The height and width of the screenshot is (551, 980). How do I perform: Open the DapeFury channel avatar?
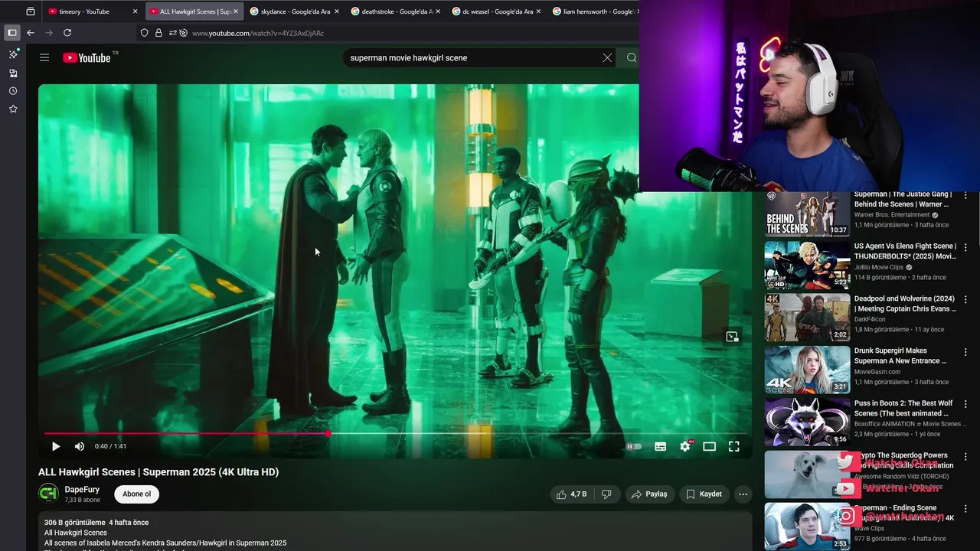pos(48,494)
